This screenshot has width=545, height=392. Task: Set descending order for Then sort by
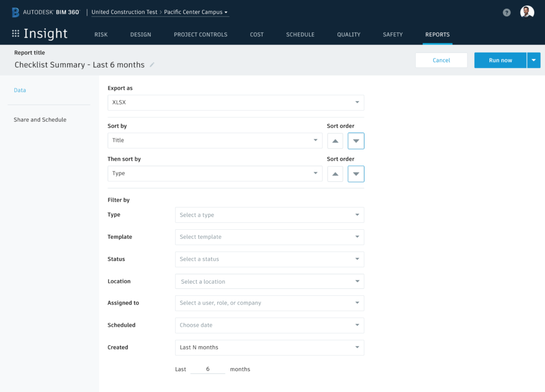click(356, 174)
